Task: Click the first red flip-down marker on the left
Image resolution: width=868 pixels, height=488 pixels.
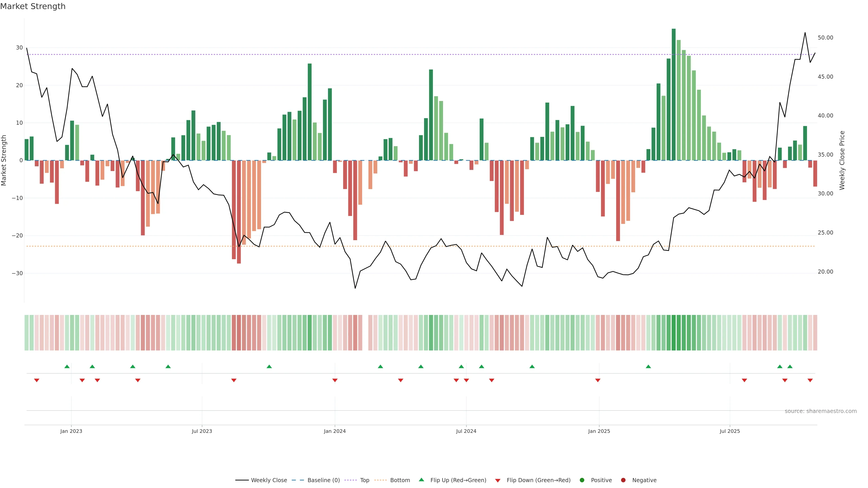Action: pyautogui.click(x=37, y=380)
